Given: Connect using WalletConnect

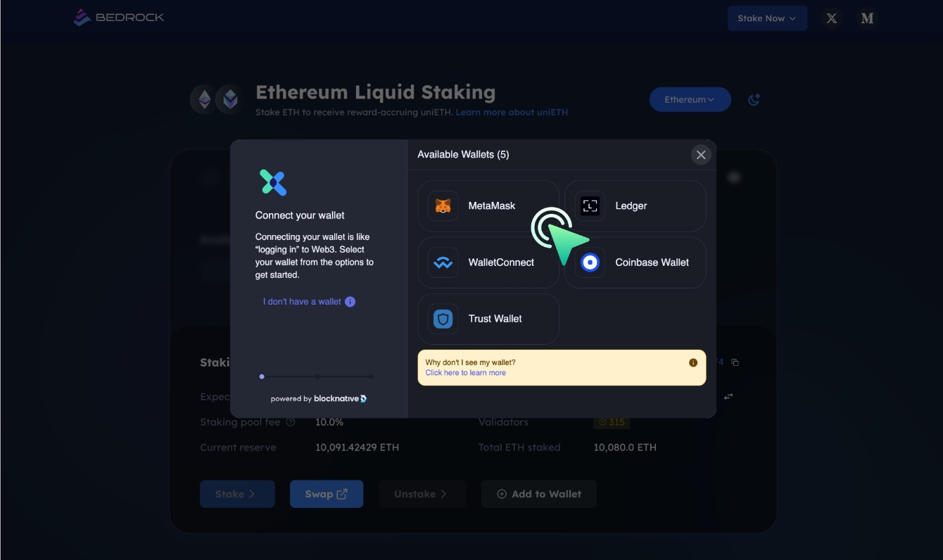Looking at the screenshot, I should click(x=488, y=262).
